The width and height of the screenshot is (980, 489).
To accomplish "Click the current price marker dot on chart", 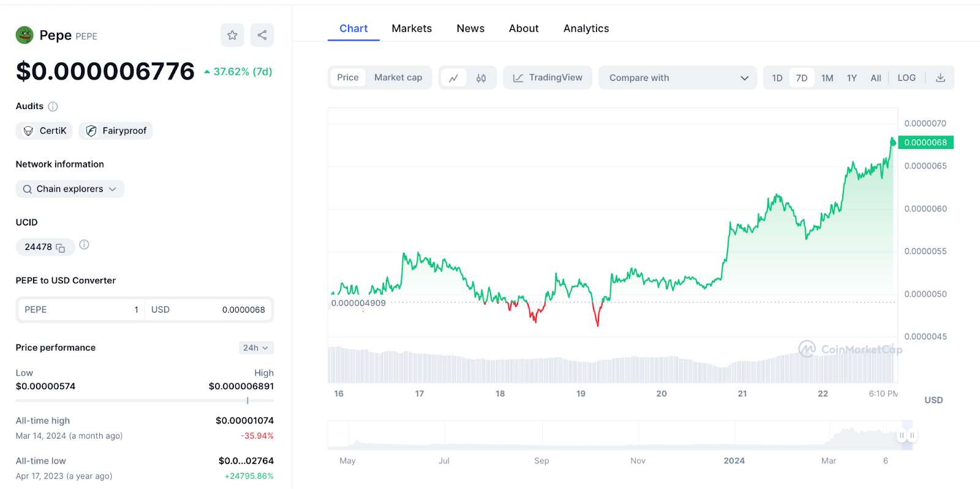I will click(x=893, y=143).
